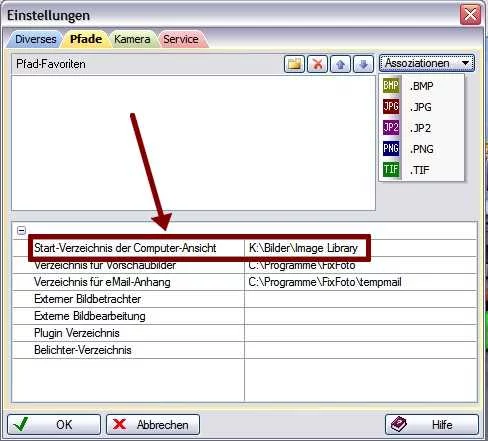Select the .BMP file association icon

tap(391, 86)
